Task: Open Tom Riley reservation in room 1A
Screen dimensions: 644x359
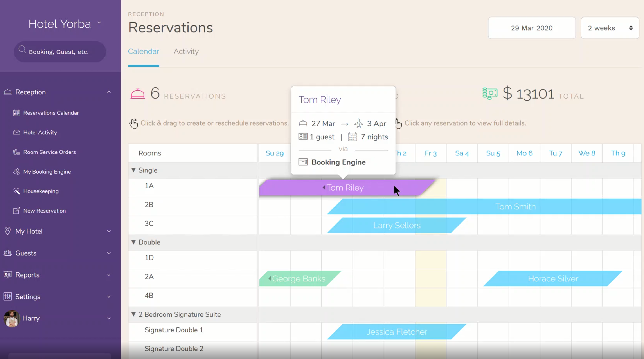Action: tap(347, 188)
